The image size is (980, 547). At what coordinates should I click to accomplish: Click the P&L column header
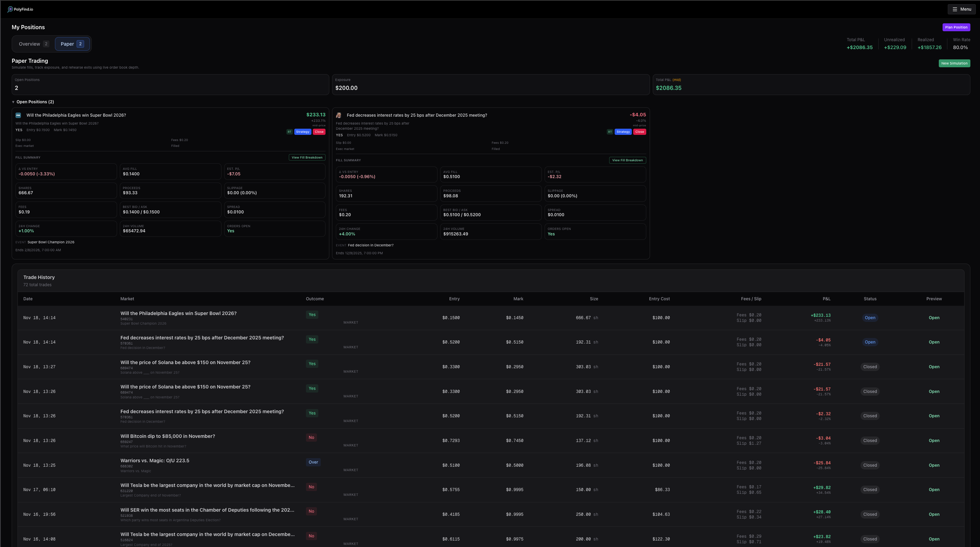click(826, 299)
